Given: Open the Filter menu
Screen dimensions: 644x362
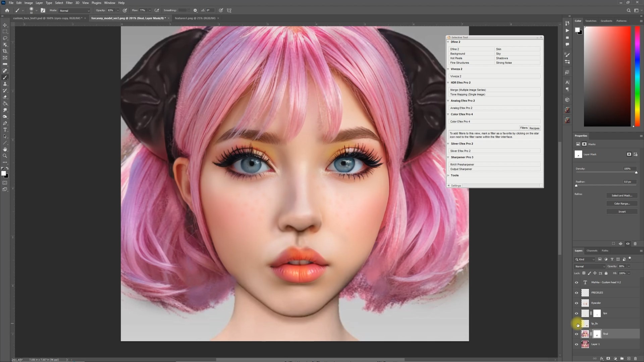Looking at the screenshot, I should click(69, 3).
